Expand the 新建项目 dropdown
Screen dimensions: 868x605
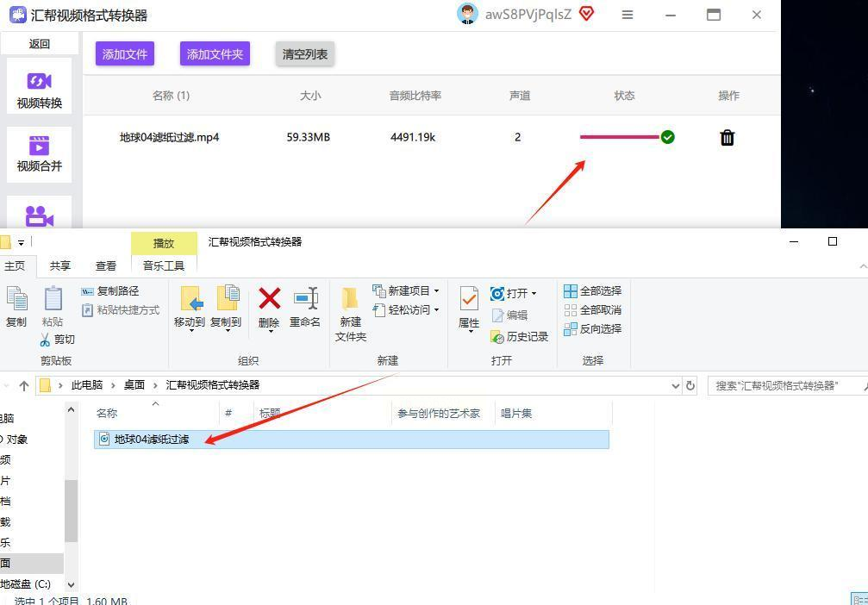point(436,291)
